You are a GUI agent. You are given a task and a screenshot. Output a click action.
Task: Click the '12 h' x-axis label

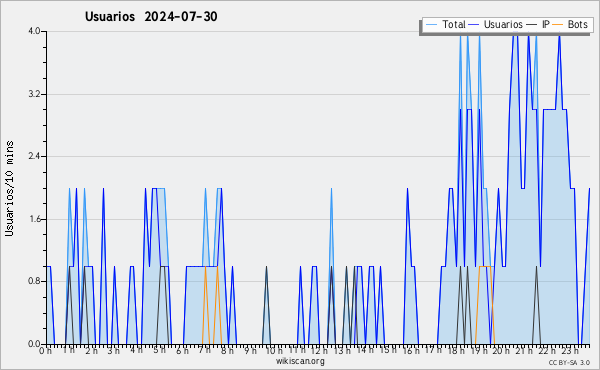319,350
